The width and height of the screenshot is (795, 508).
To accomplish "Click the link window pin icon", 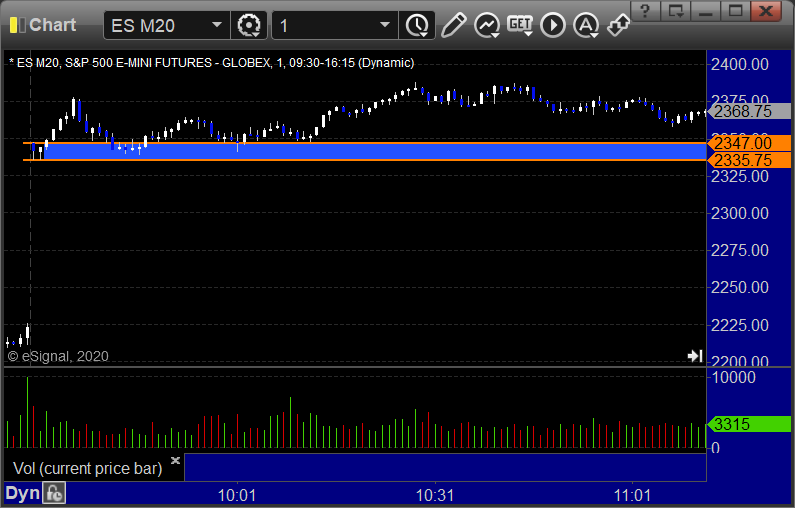I will click(x=619, y=25).
